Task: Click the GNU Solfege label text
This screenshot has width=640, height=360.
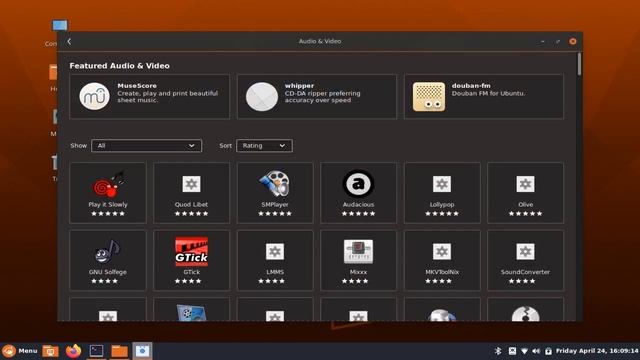Action: pos(108,272)
